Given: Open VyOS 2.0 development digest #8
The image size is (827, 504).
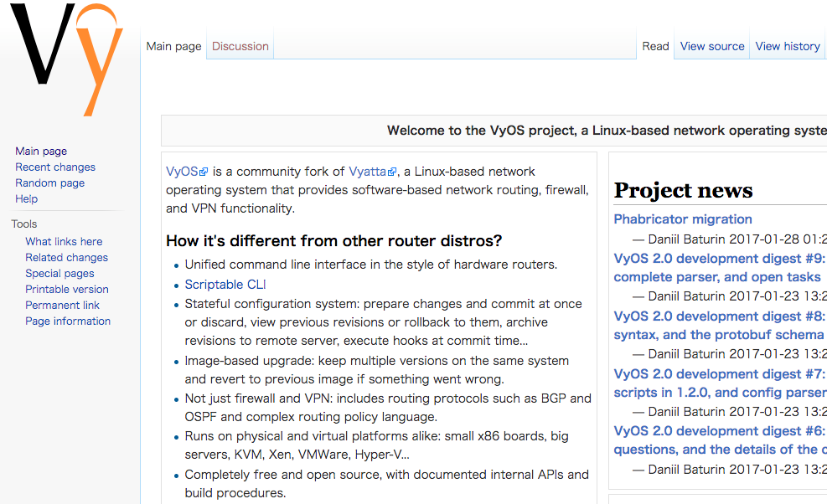Looking at the screenshot, I should tap(720, 326).
